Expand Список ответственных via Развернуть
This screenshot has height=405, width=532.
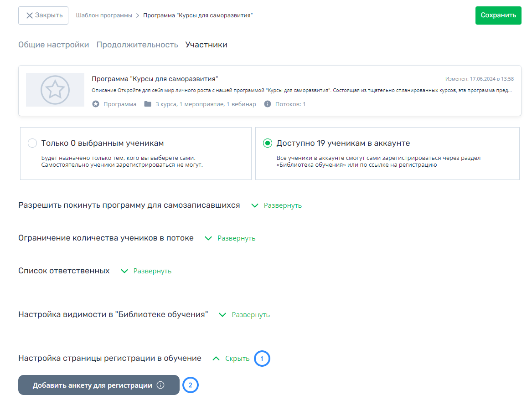click(x=146, y=271)
